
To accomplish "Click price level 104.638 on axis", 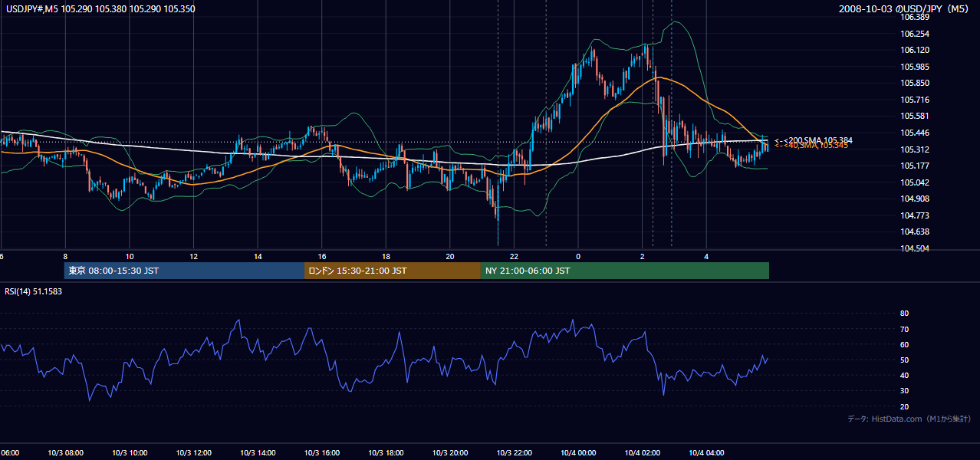I will [x=916, y=232].
